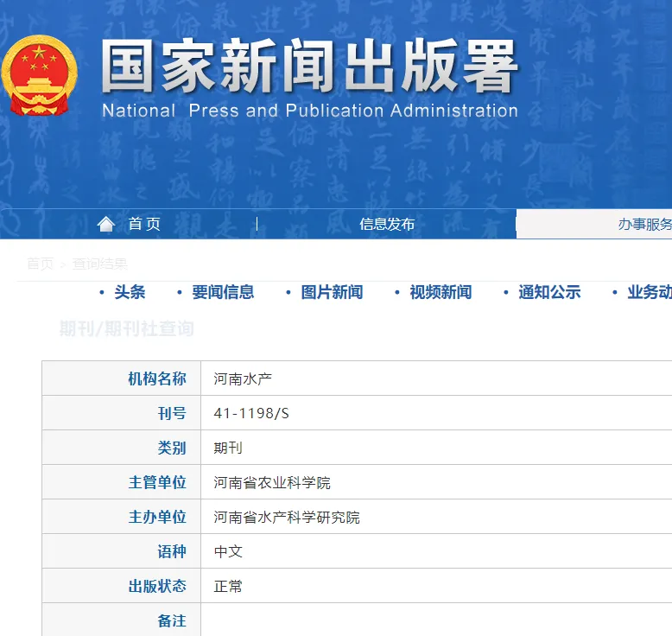Select the 正常 publication status value
This screenshot has width=672, height=636.
(228, 586)
